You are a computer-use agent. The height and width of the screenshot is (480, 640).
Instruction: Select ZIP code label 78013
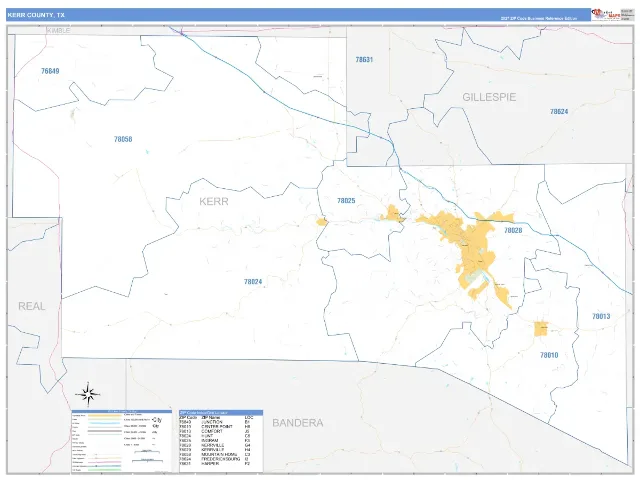[x=601, y=316]
